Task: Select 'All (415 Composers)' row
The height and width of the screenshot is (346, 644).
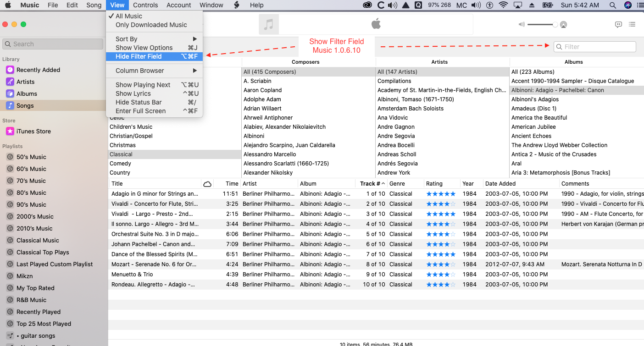Action: pyautogui.click(x=309, y=72)
